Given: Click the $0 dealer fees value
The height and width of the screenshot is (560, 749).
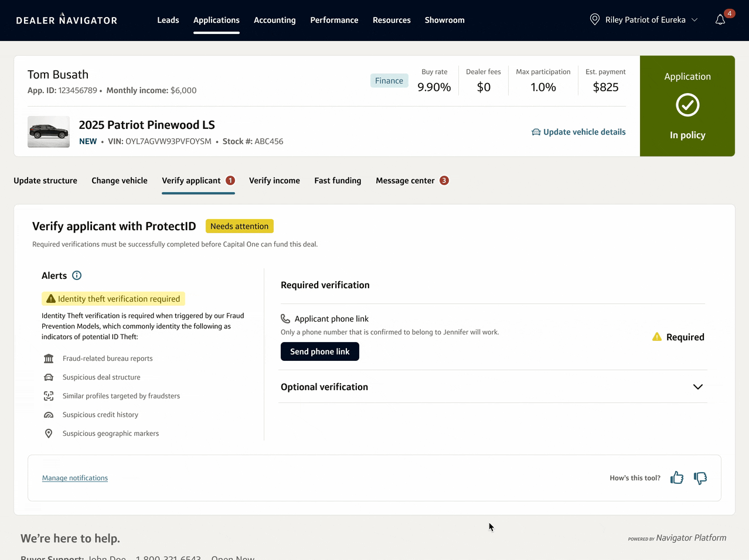Looking at the screenshot, I should (x=484, y=87).
